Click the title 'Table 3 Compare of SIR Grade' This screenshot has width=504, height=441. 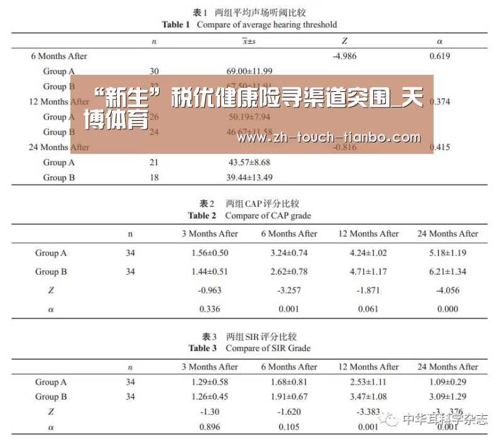[249, 349]
